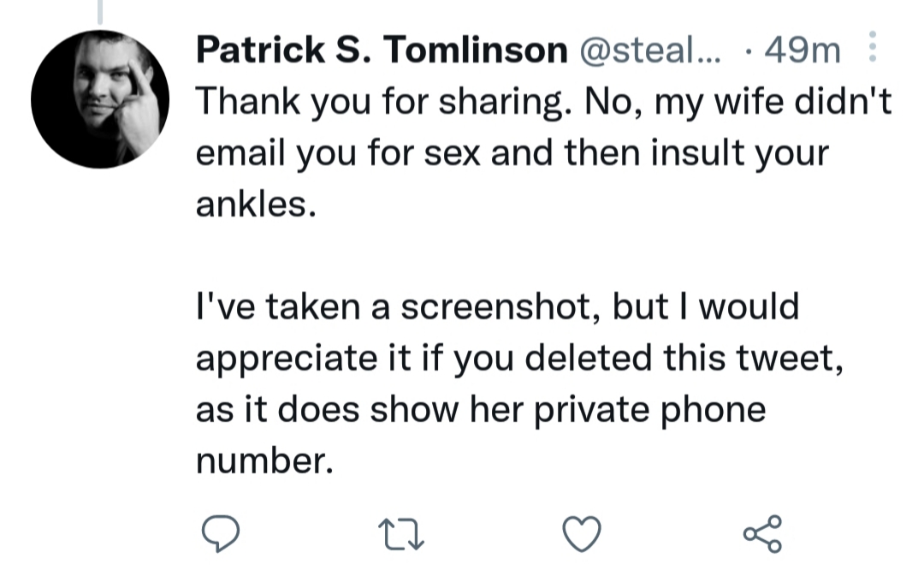Retweet this post using arrows icon
This screenshot has height=582, width=924.
point(400,534)
